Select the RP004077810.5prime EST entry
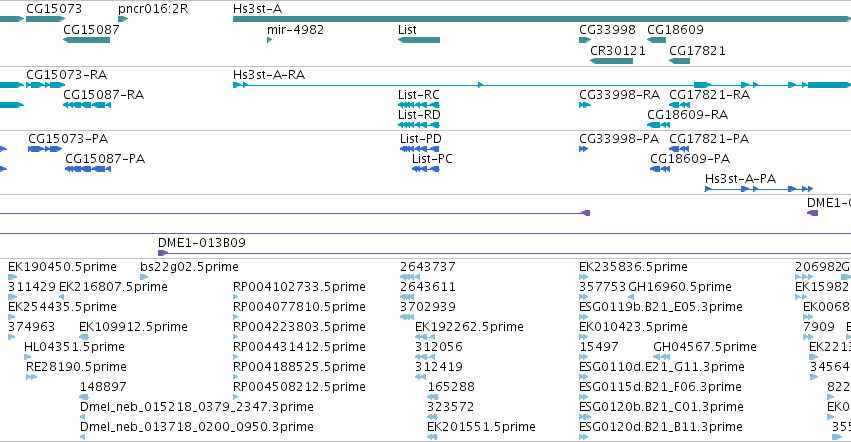The height and width of the screenshot is (442, 851). (299, 307)
